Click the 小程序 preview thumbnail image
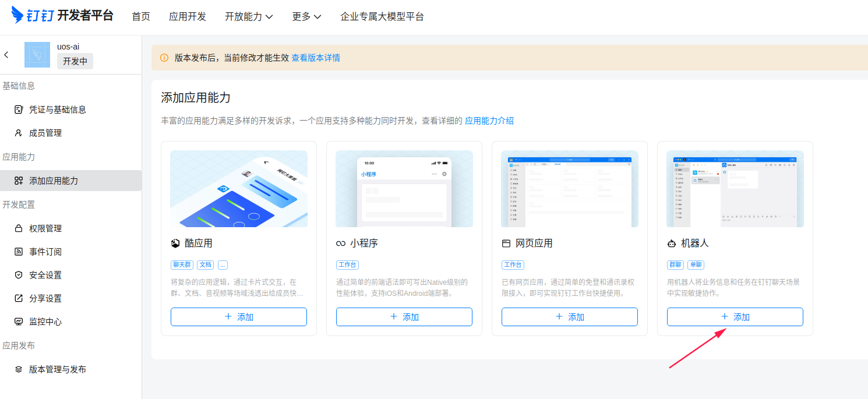The height and width of the screenshot is (399, 868). pos(404,189)
